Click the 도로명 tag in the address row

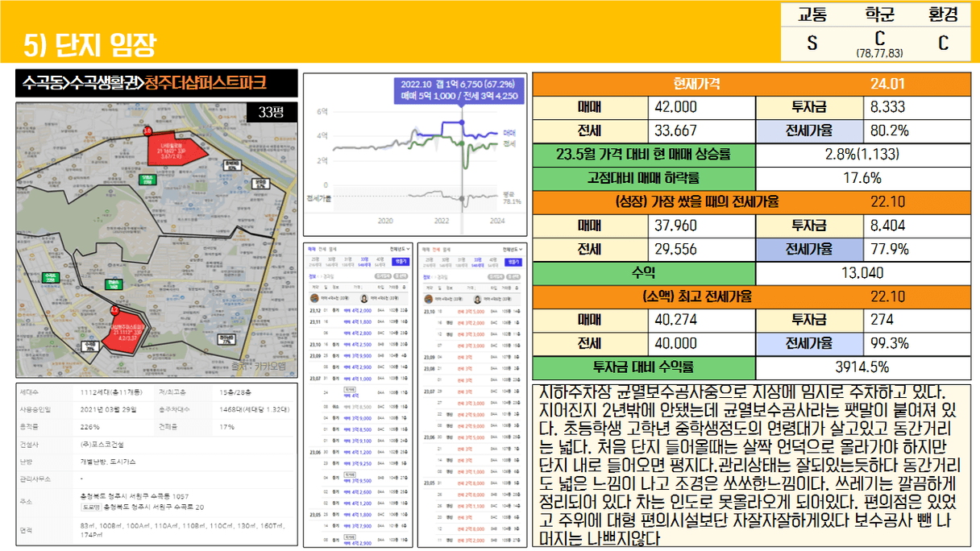click(x=90, y=507)
